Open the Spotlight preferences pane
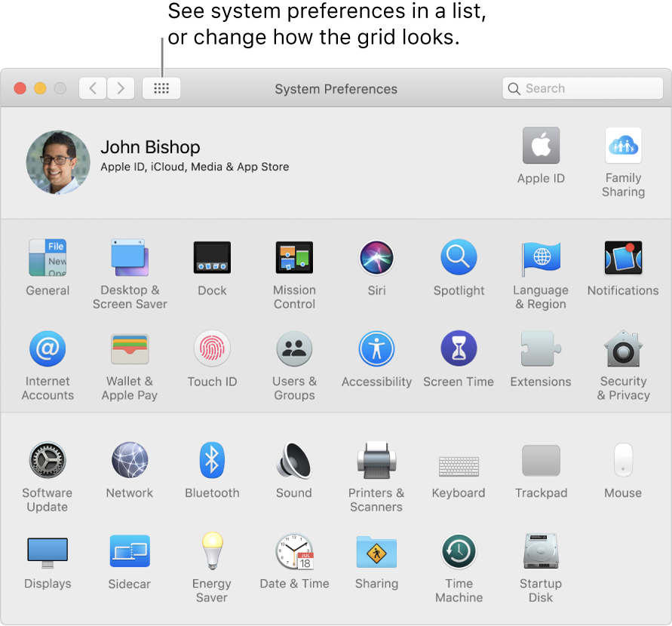This screenshot has height=626, width=672. click(459, 257)
